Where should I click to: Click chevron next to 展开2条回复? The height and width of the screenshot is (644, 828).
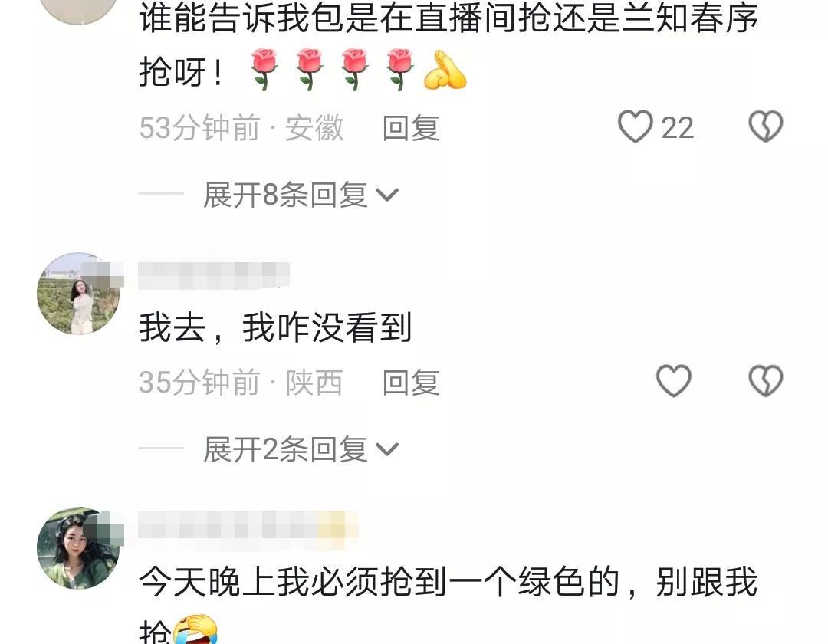pos(387,450)
